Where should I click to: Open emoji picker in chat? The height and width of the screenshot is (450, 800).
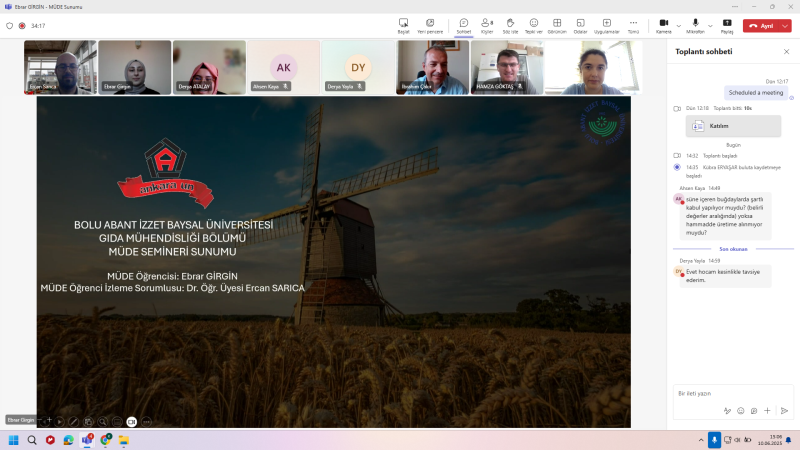740,411
